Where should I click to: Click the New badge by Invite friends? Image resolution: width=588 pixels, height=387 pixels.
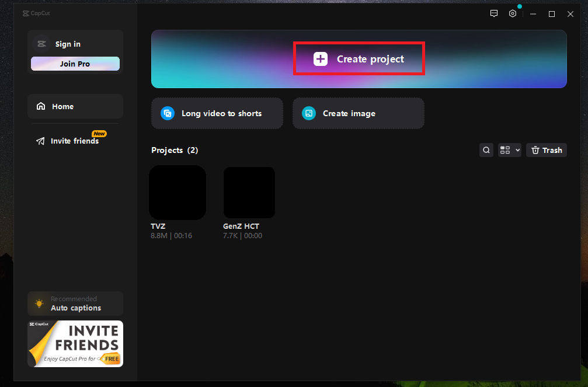point(99,134)
